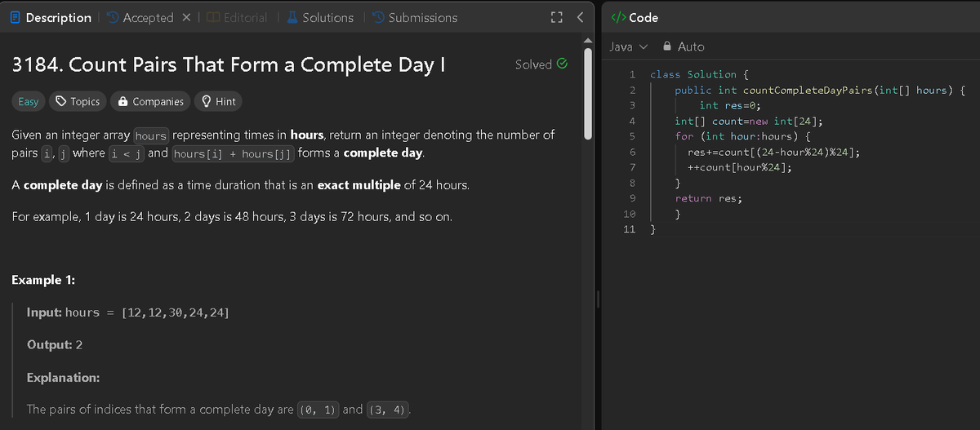Click the lock icon beside Auto

tap(667, 47)
